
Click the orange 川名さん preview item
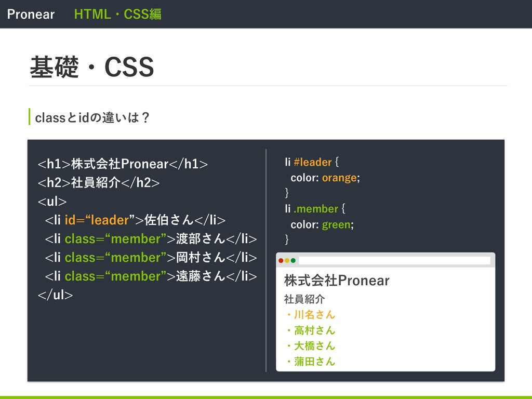tap(311, 314)
